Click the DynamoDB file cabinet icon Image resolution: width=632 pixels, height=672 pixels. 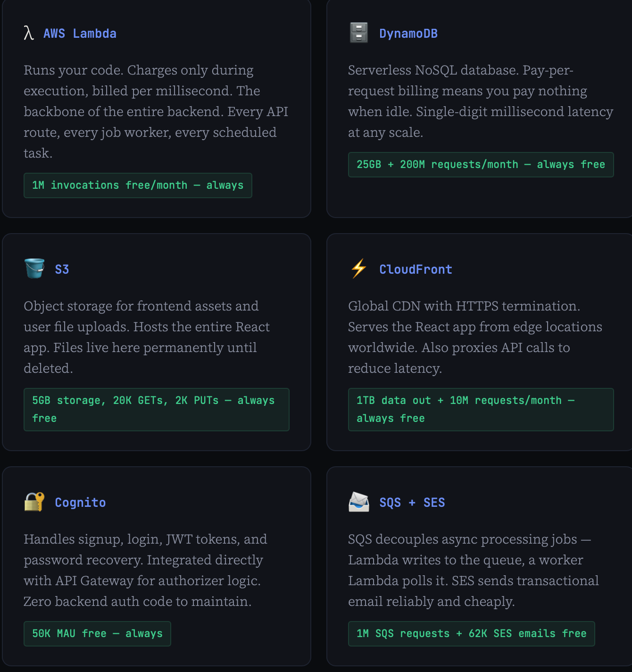(359, 33)
